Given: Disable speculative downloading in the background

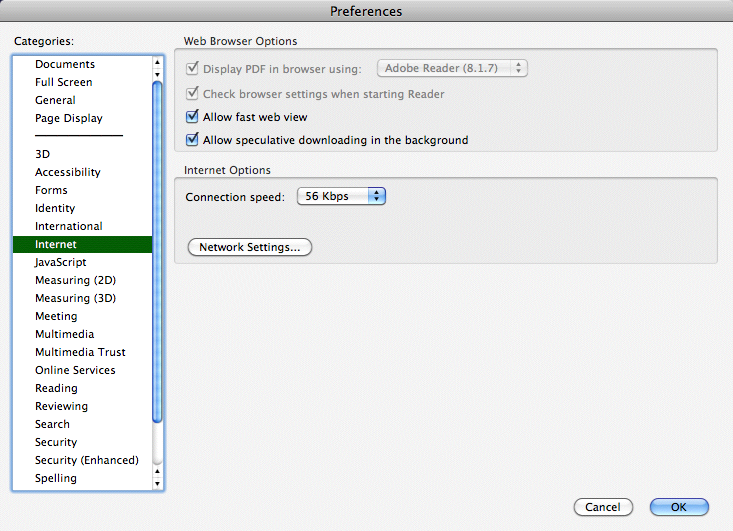Looking at the screenshot, I should coord(192,139).
